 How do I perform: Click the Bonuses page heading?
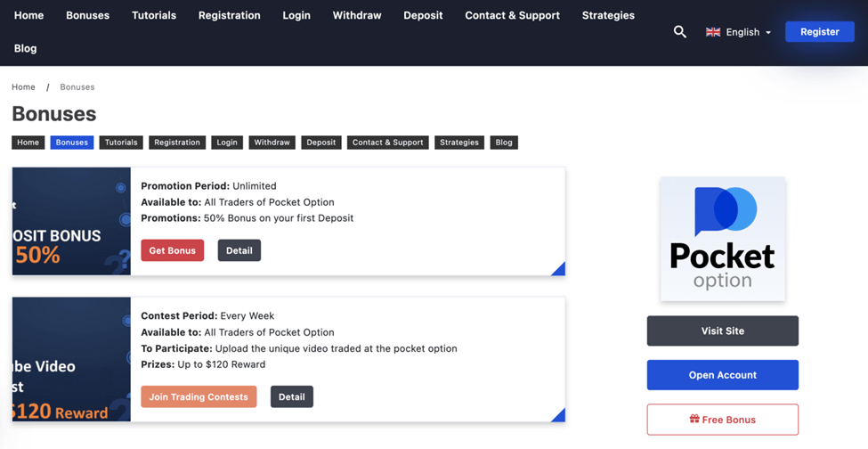(54, 114)
